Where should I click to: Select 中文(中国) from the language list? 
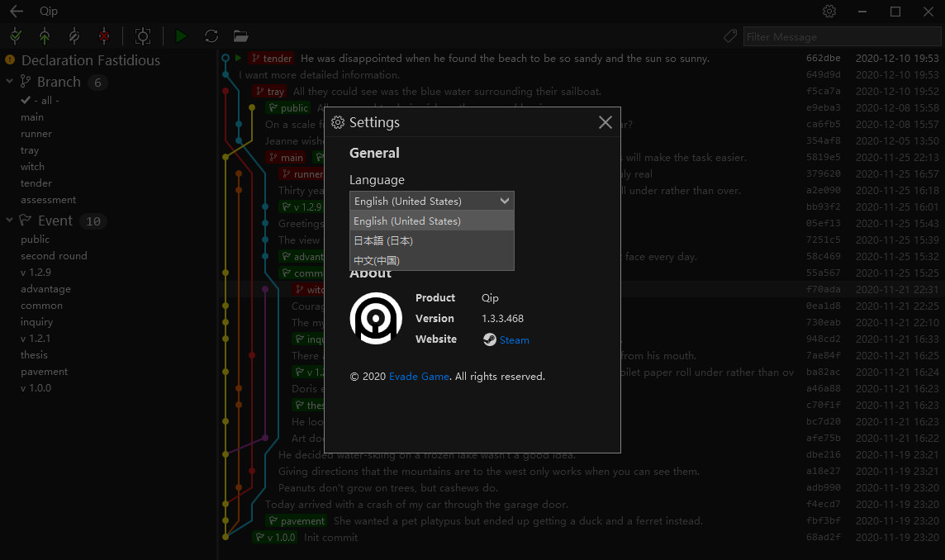point(378,260)
